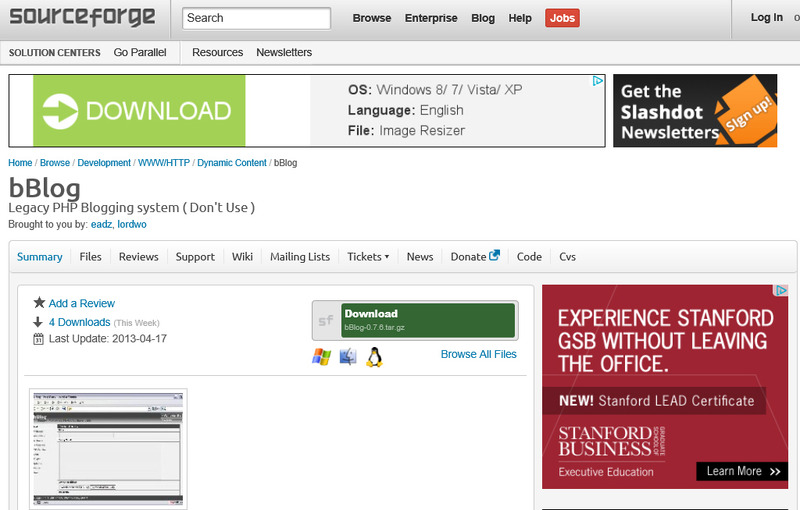Open the Files tab
The width and height of the screenshot is (800, 510).
click(91, 257)
